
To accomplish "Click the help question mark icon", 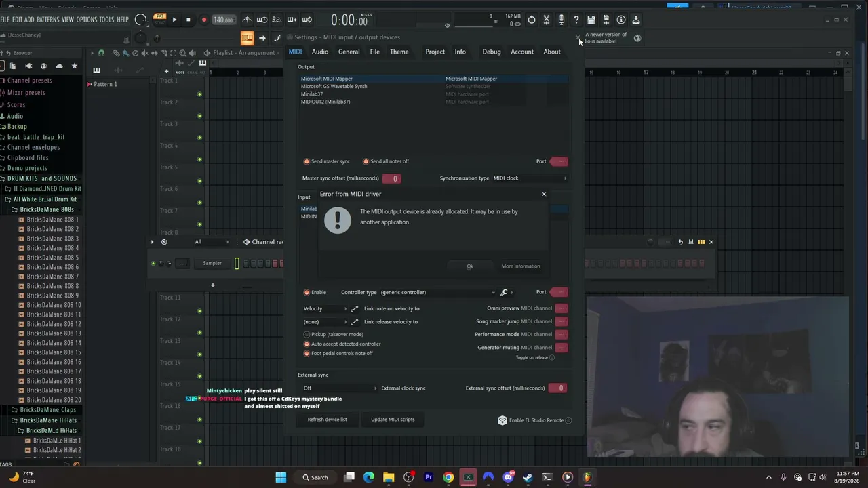I will click(x=576, y=20).
